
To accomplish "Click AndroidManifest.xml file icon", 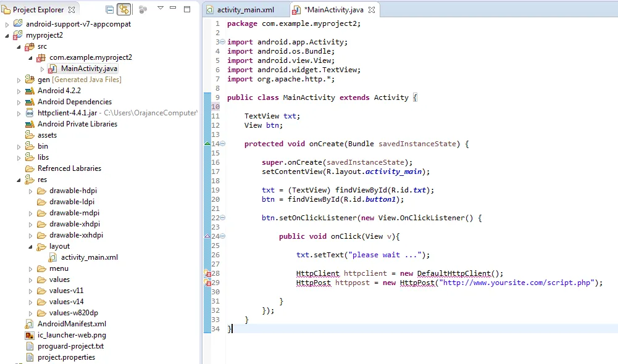I will (29, 325).
